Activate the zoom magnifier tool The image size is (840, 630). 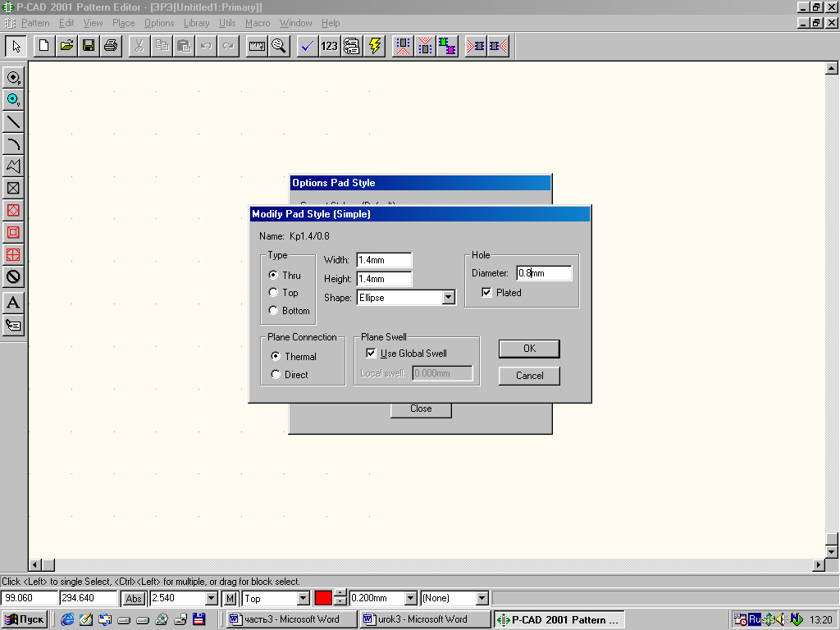pyautogui.click(x=279, y=46)
